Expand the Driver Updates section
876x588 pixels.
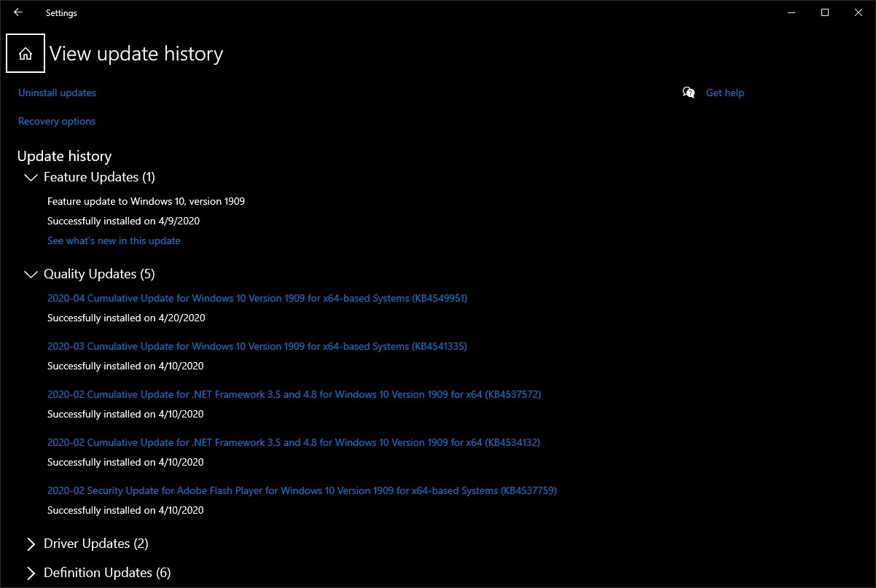[x=31, y=544]
